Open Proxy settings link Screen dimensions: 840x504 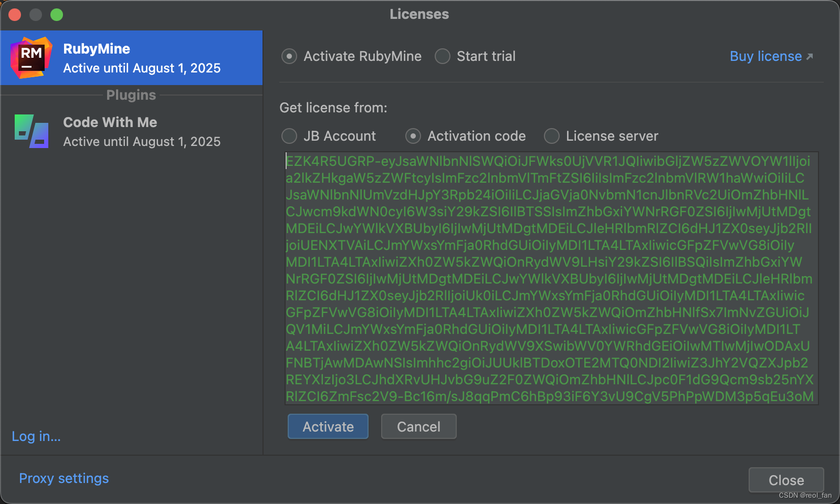[x=64, y=478]
